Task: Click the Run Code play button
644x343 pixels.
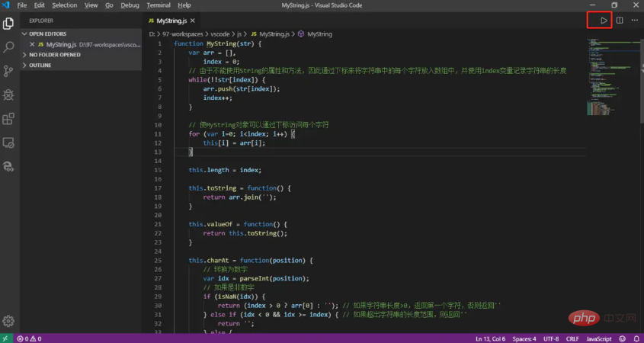Action: tap(604, 21)
